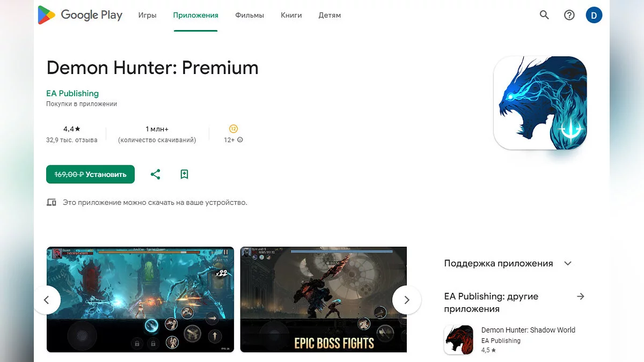
Task: Open other EA Publishing apps arrow
Action: point(580,297)
